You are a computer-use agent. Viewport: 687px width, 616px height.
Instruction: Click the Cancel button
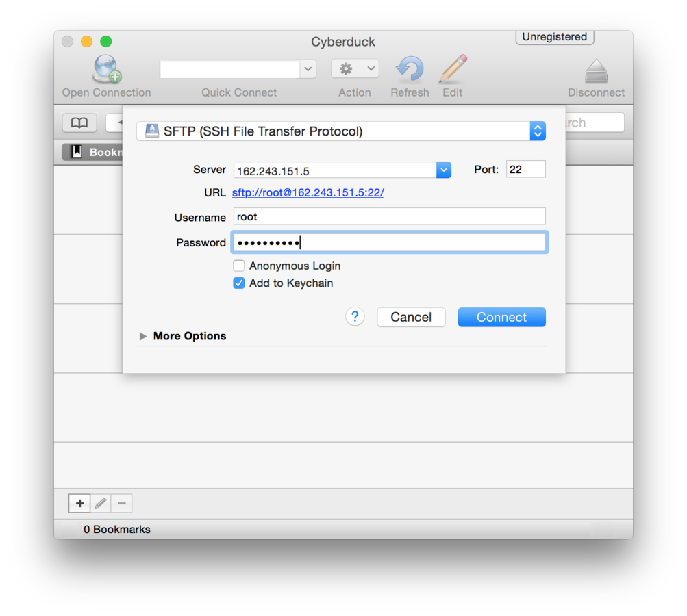click(411, 317)
